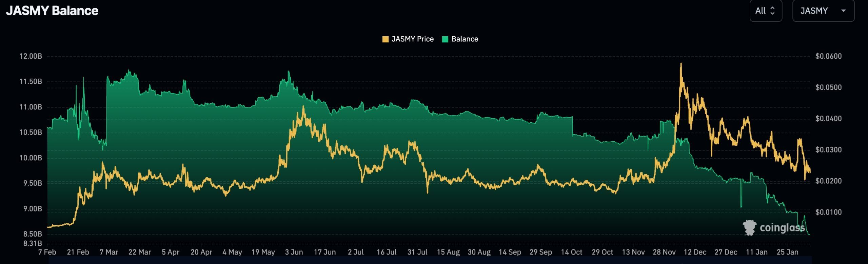Click the 9.50B balance axis label
The height and width of the screenshot is (264, 868).
click(x=33, y=183)
